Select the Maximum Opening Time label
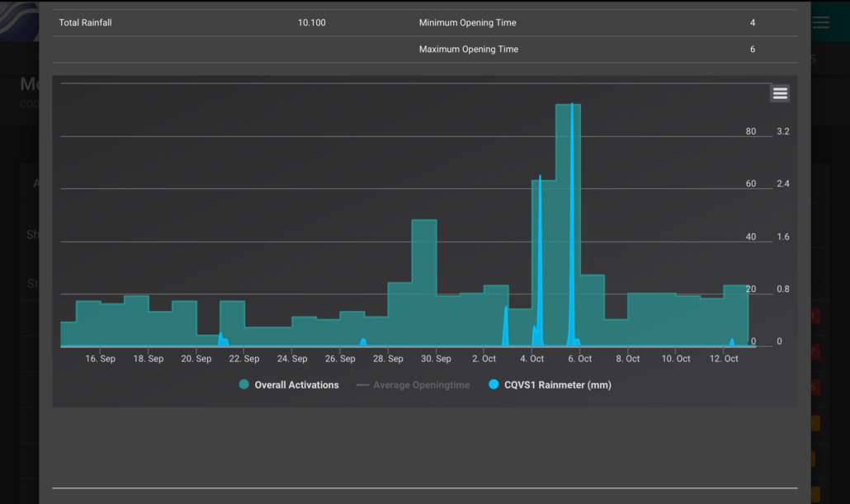 pos(468,49)
